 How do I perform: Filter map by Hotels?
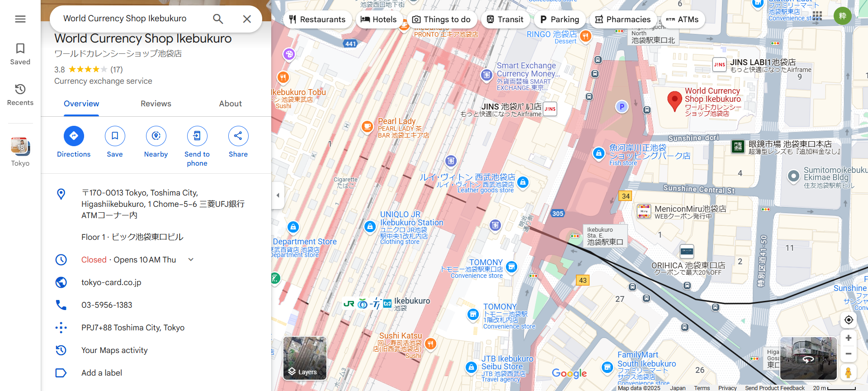coord(379,19)
